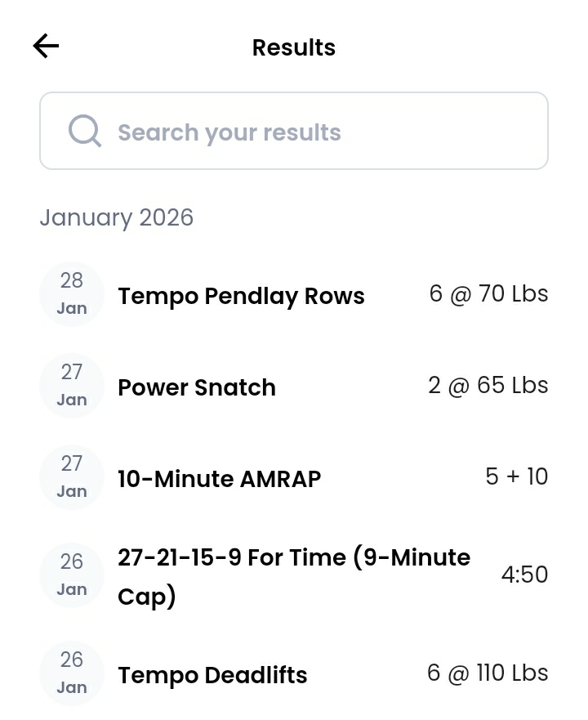Viewport: 588px width, 720px height.
Task: Tap 26 Jan badge beside 27-21-15-9 workout
Action: [72, 575]
